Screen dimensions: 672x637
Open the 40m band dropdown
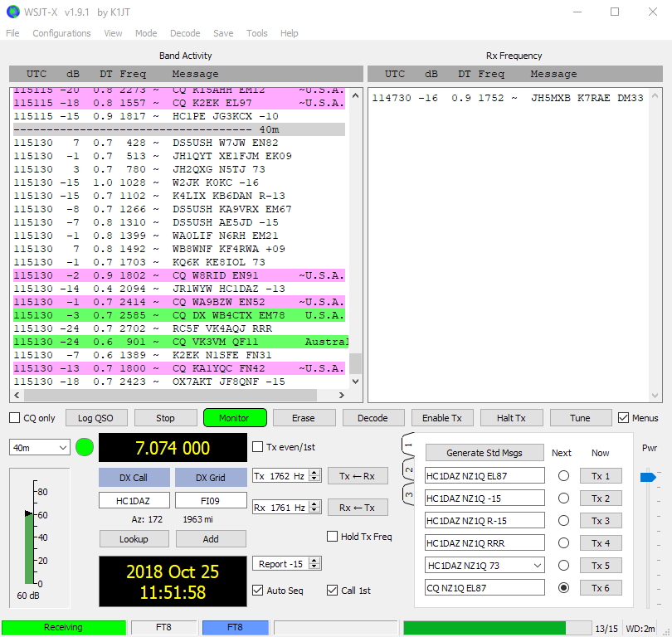tap(40, 448)
